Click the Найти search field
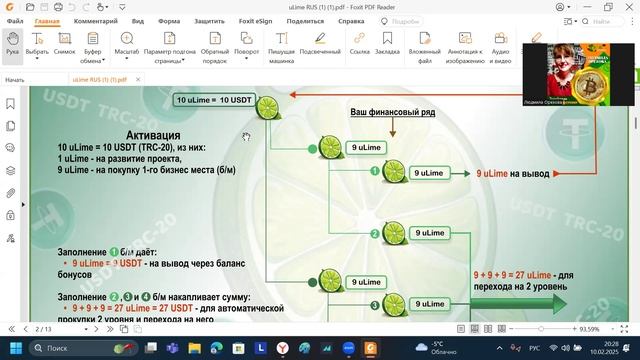 pyautogui.click(x=603, y=21)
